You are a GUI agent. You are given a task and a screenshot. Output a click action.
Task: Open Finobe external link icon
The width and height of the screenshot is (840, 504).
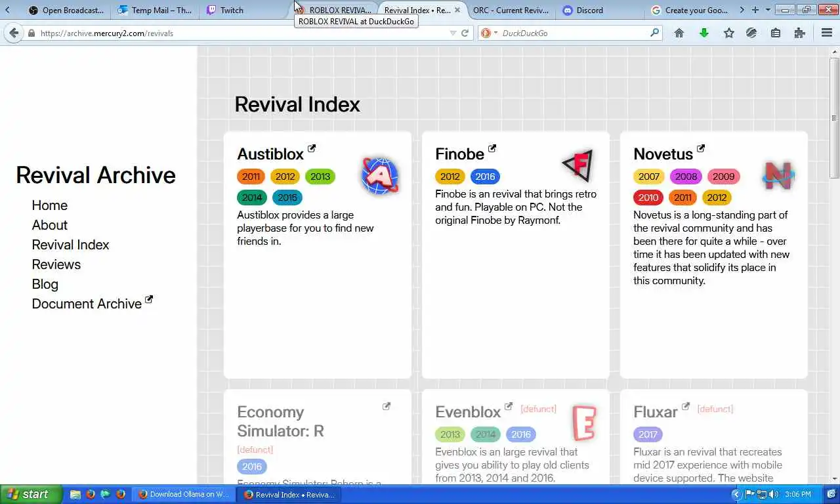(x=492, y=148)
